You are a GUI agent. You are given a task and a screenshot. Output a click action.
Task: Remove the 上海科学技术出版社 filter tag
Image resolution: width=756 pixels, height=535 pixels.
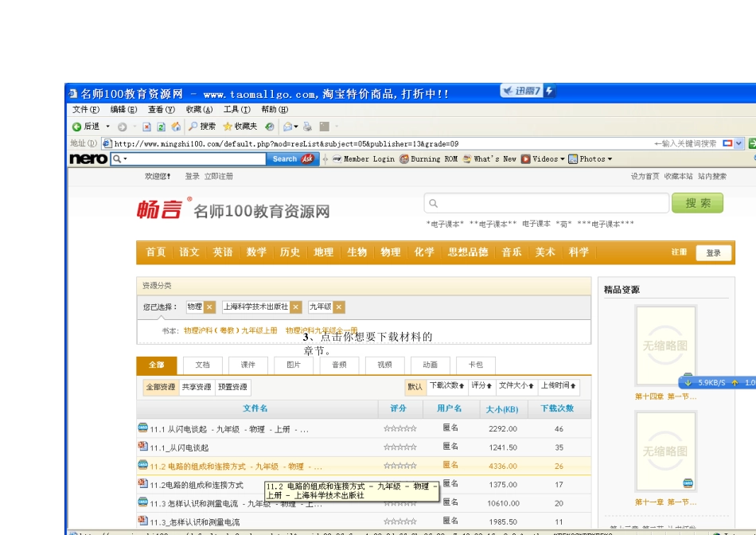tap(296, 307)
